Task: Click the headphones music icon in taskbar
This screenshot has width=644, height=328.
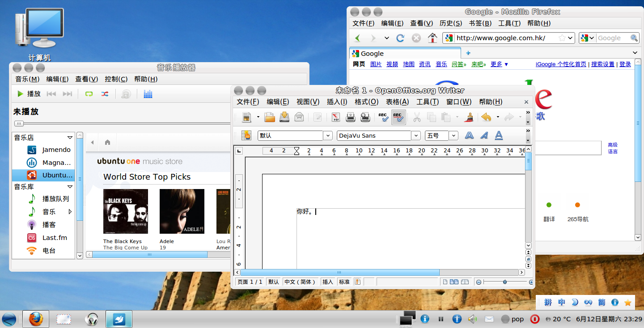Action: (92, 319)
